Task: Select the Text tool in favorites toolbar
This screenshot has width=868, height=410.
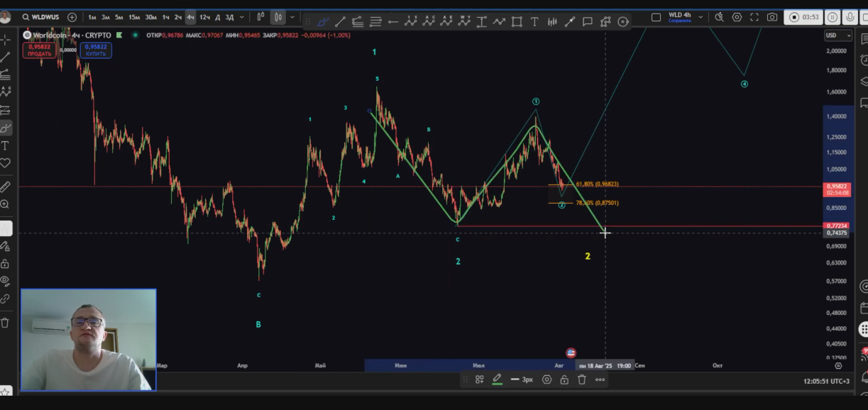Action: click(534, 22)
